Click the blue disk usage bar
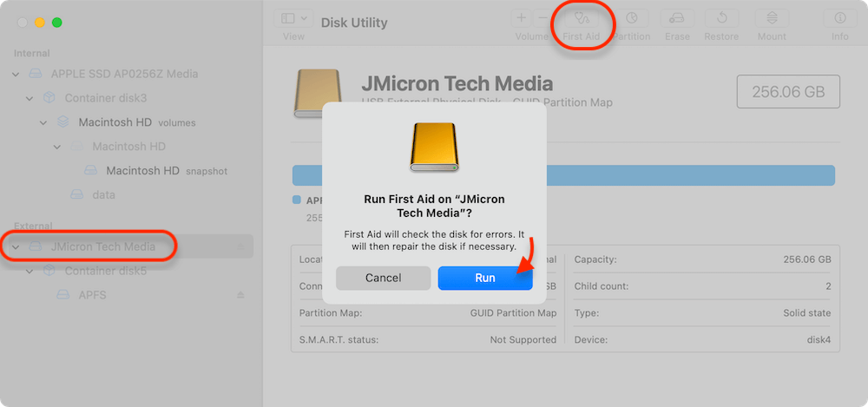 tap(563, 175)
